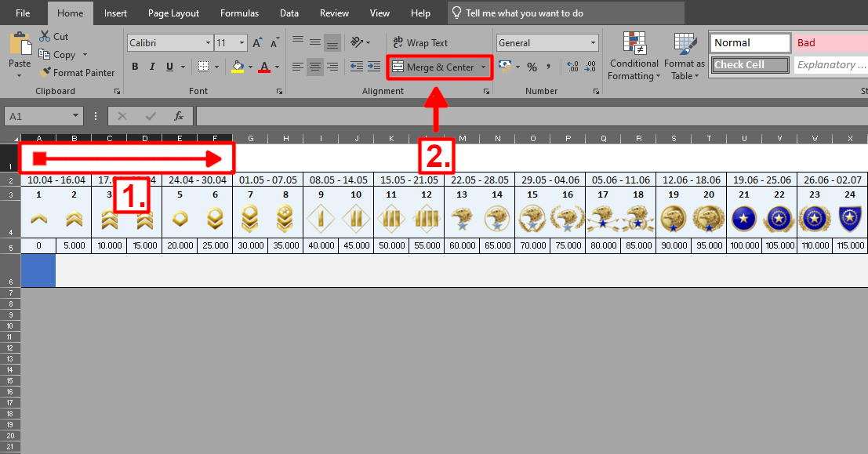Open Font group dialog launcher
This screenshot has width=868, height=454.
(x=280, y=91)
